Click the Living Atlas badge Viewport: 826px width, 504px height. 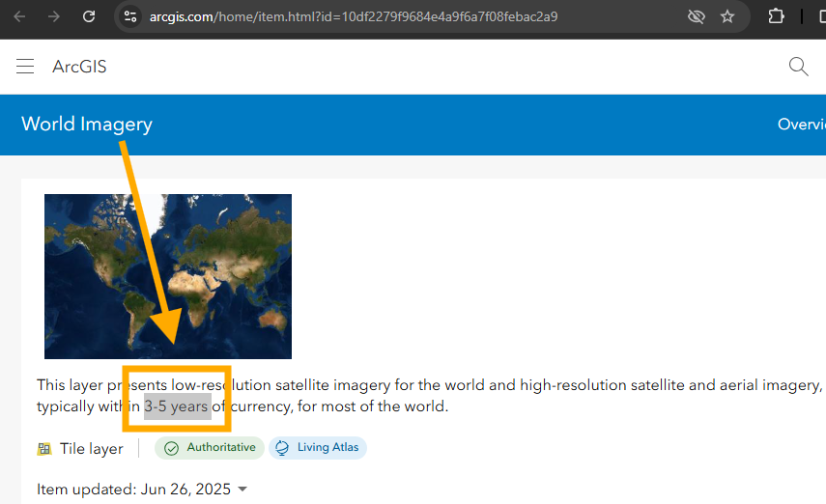click(x=318, y=448)
